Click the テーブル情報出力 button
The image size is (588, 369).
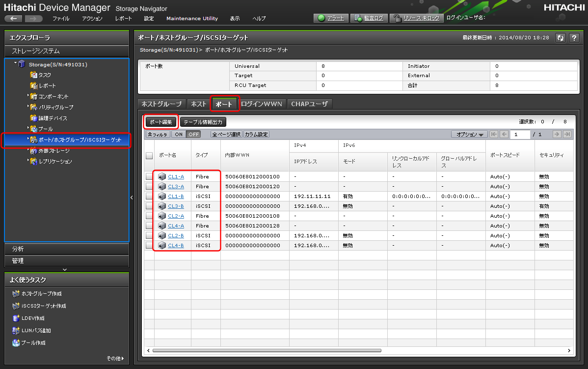click(203, 122)
